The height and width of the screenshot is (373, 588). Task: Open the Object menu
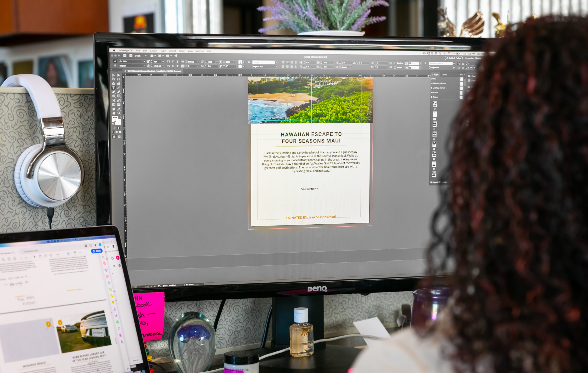(172, 51)
